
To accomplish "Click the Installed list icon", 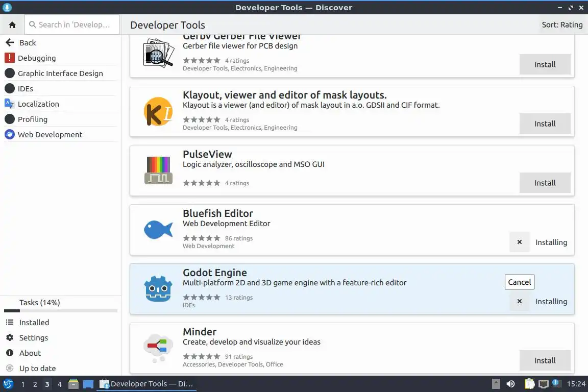I will click(x=10, y=322).
